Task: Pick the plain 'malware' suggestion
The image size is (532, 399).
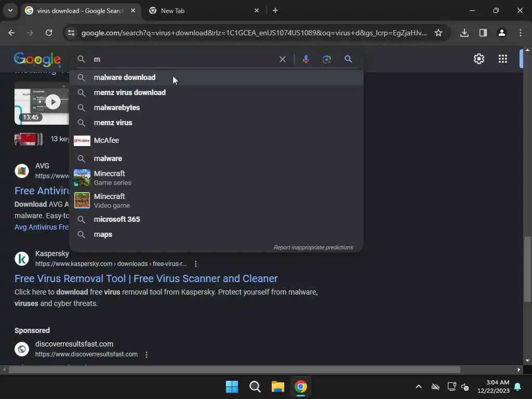Action: pyautogui.click(x=217, y=158)
